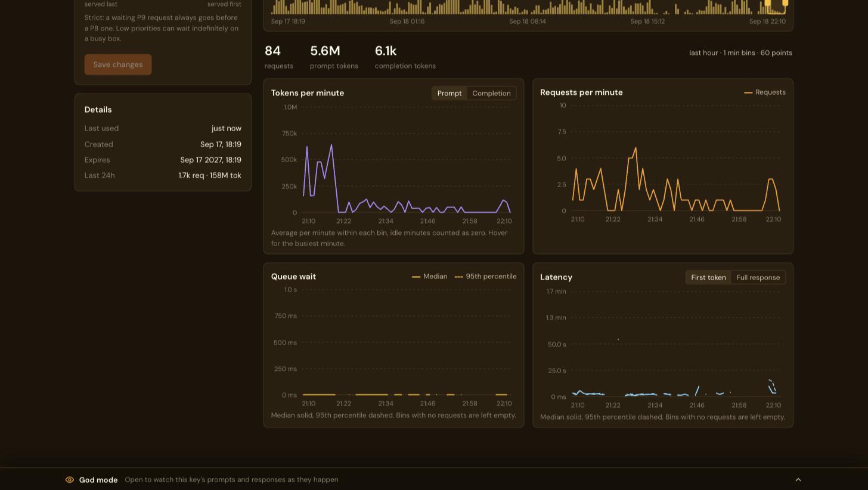This screenshot has height=490, width=868.
Task: Click the "Latency" chart title
Action: 556,277
